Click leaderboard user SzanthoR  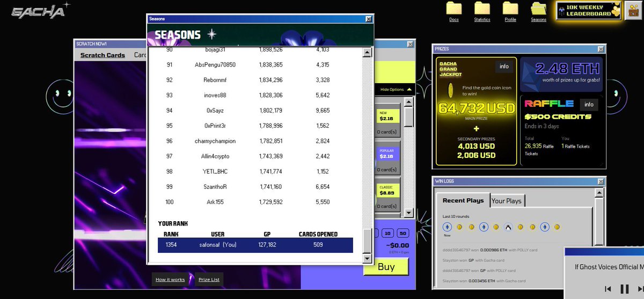[x=215, y=186]
